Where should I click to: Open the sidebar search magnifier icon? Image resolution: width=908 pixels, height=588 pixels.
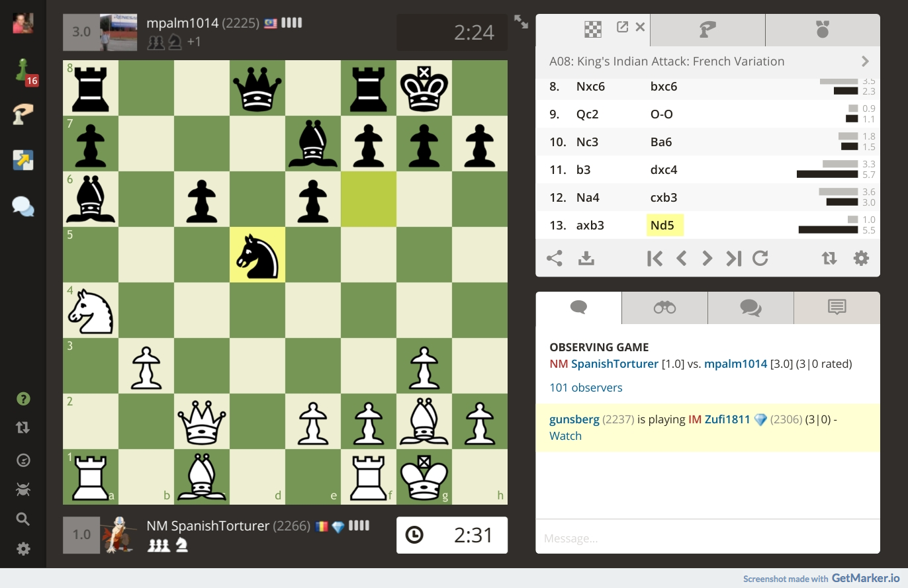(x=23, y=519)
